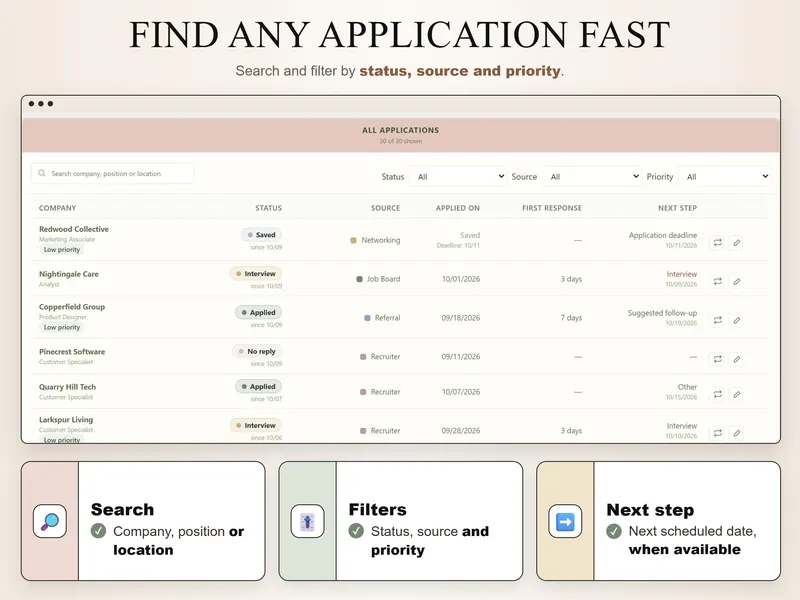Image resolution: width=800 pixels, height=600 pixels.
Task: Click the swap icon in Nightingale Care row
Action: pyautogui.click(x=717, y=281)
